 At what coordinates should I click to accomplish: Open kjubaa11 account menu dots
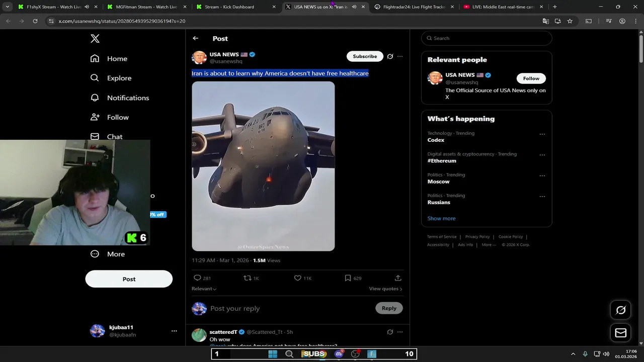[174, 331]
